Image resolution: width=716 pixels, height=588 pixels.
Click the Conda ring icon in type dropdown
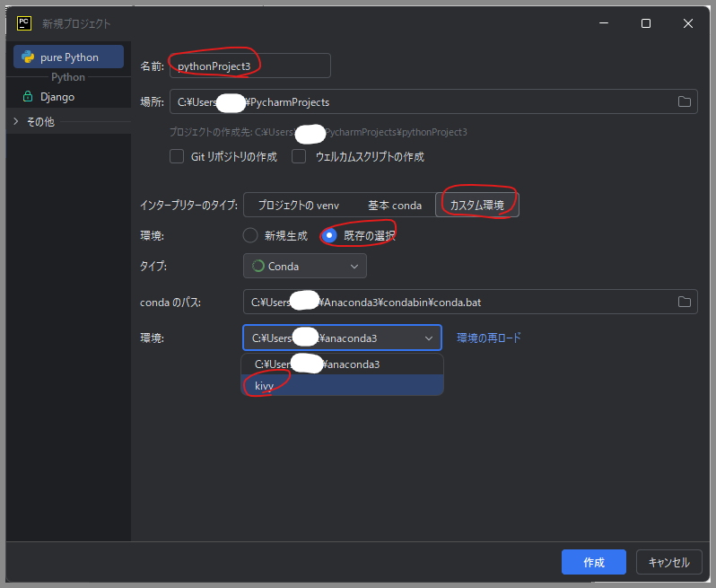pyautogui.click(x=258, y=266)
